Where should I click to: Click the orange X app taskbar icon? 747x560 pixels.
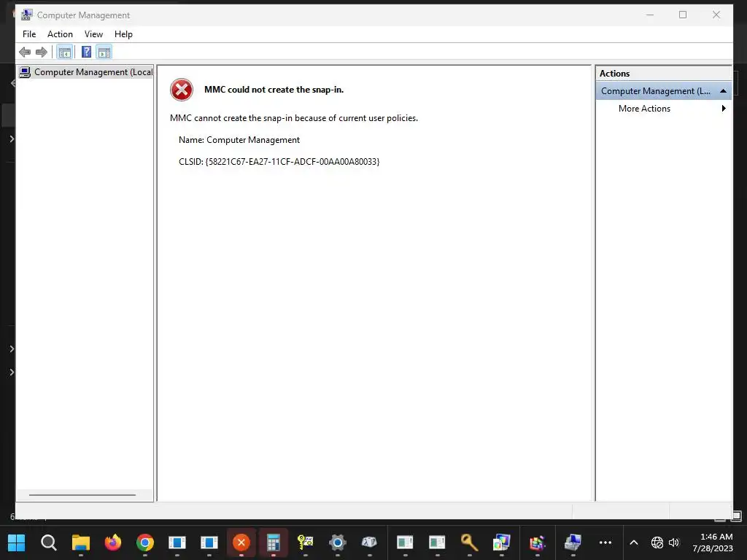(x=241, y=542)
